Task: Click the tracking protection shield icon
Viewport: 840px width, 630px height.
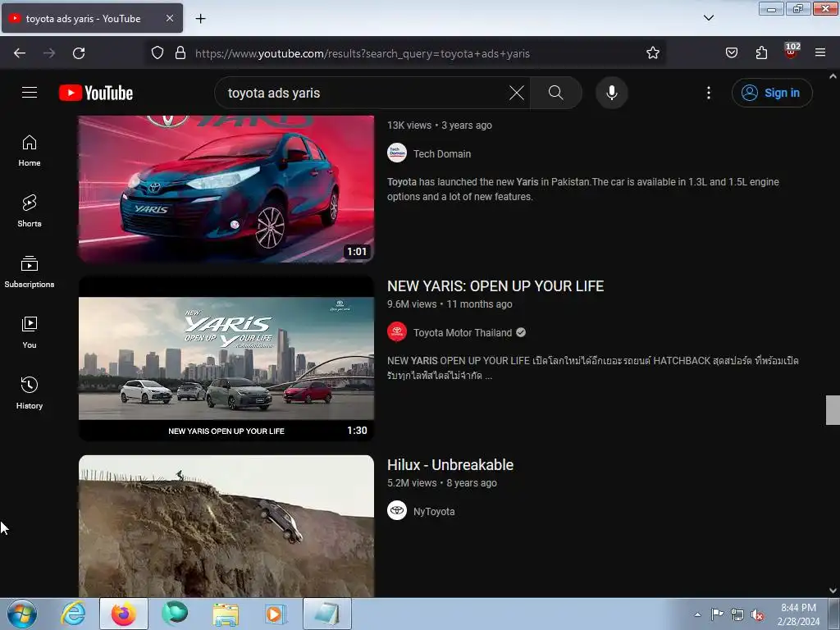Action: (x=157, y=53)
